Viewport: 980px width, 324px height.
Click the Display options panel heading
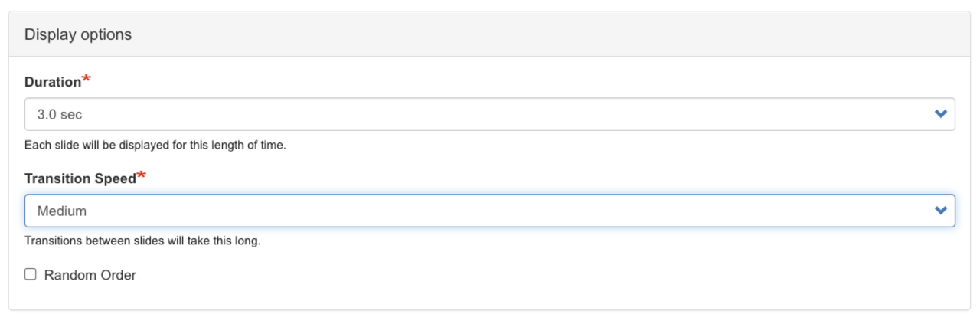(78, 34)
